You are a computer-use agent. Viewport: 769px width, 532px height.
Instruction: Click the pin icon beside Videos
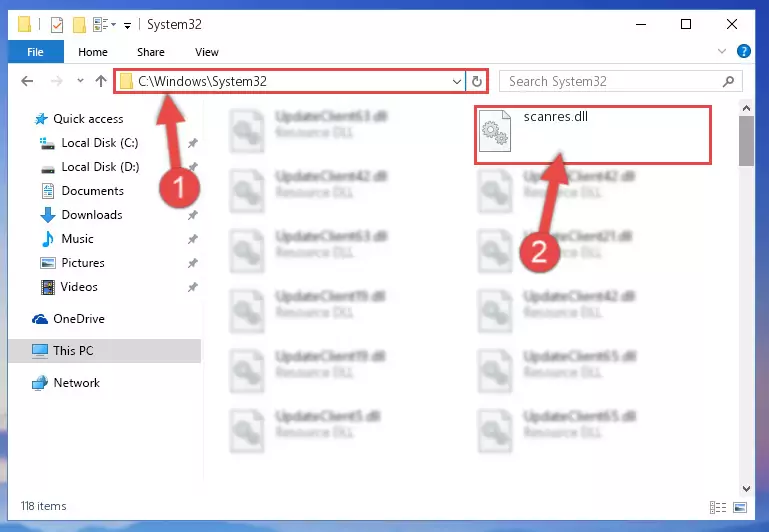point(193,287)
